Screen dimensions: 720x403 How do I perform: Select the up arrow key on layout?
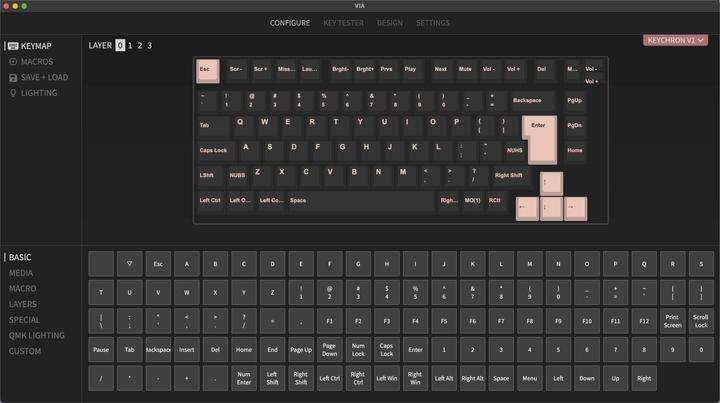tap(551, 184)
